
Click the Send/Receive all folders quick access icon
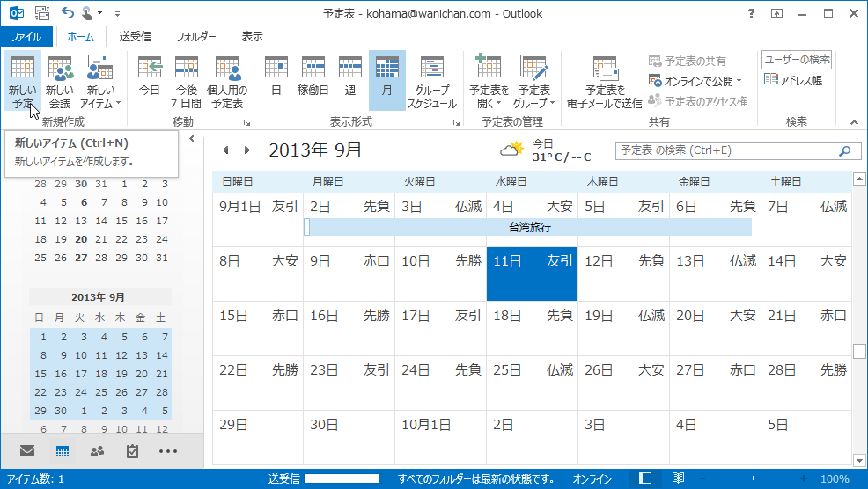coord(42,12)
